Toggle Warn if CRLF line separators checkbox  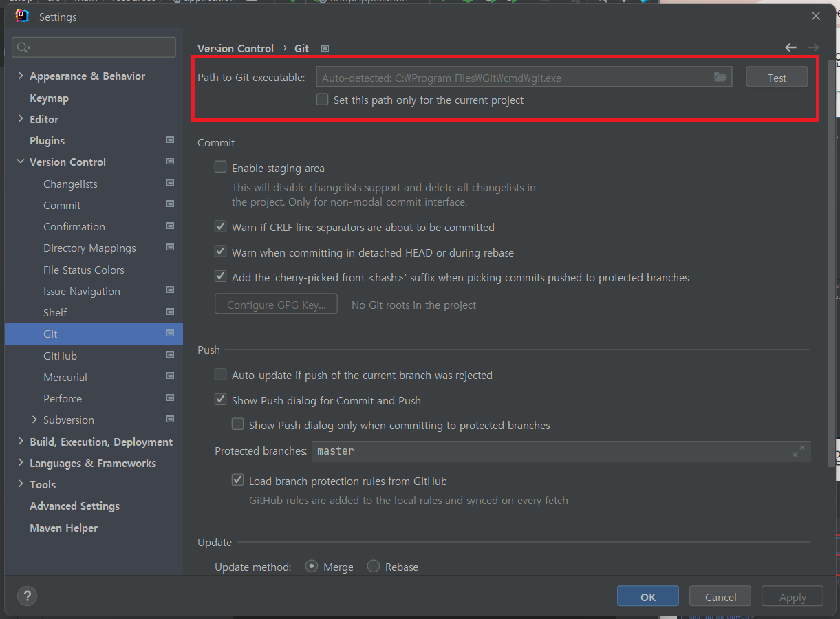(x=220, y=226)
